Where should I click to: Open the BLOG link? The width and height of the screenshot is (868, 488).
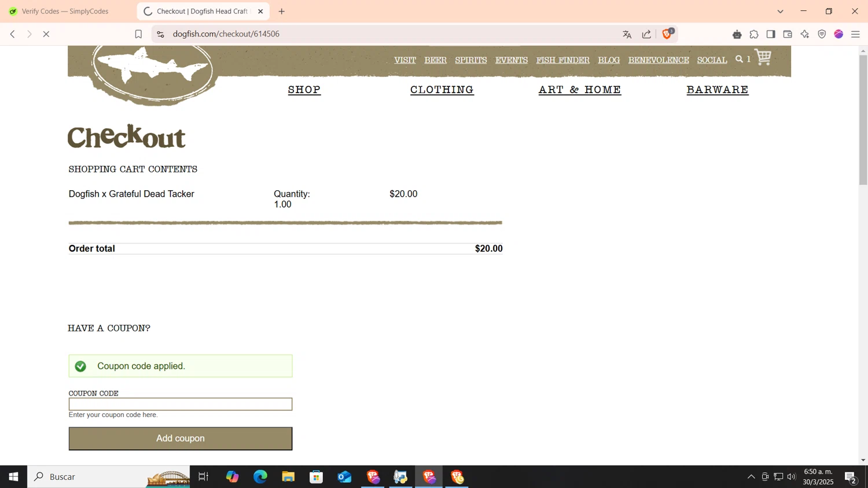[609, 60]
